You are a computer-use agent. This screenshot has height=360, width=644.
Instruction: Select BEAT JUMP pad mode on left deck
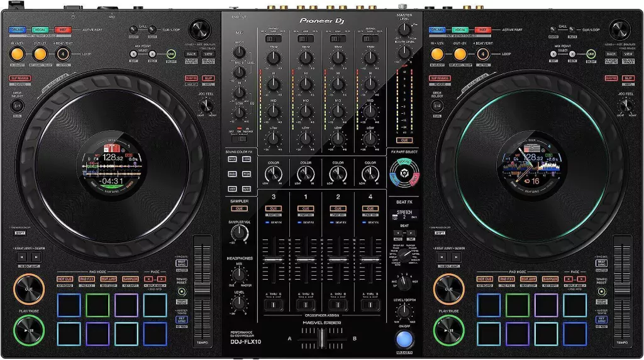click(x=108, y=279)
